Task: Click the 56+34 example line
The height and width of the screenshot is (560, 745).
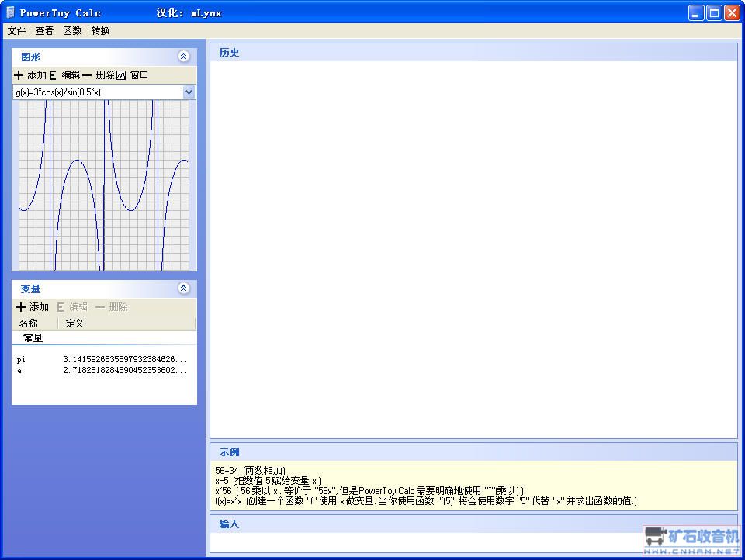Action: click(251, 471)
